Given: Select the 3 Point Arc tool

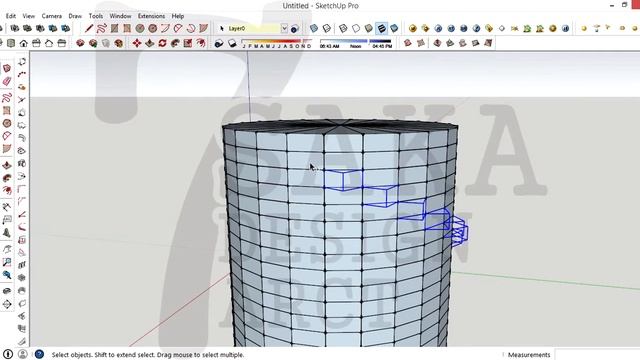Looking at the screenshot, I should pos(191,29).
